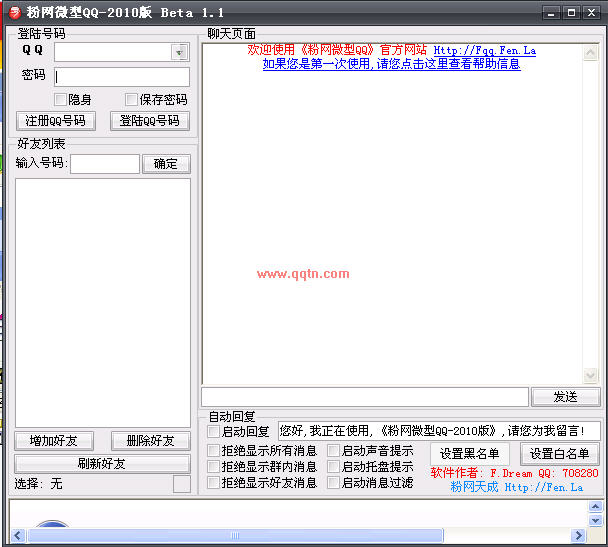This screenshot has width=608, height=547.
Task: Minimize the 粉网微型QQ window
Action: (551, 13)
